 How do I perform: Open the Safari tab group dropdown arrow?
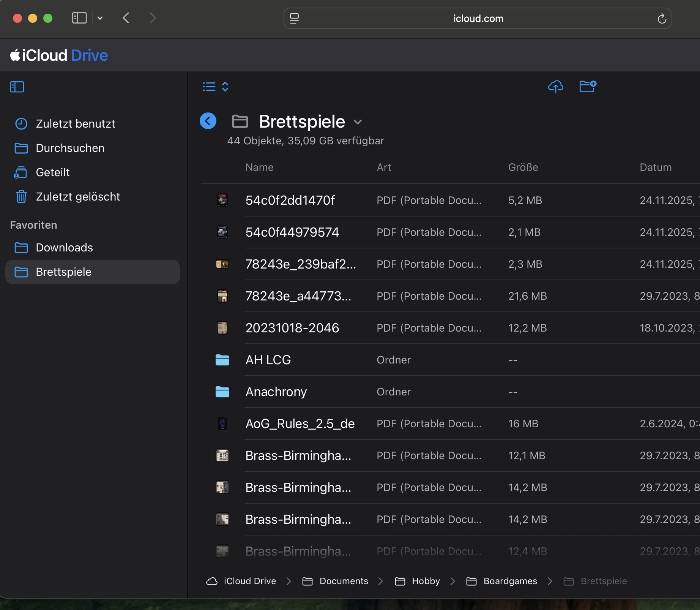pos(100,18)
